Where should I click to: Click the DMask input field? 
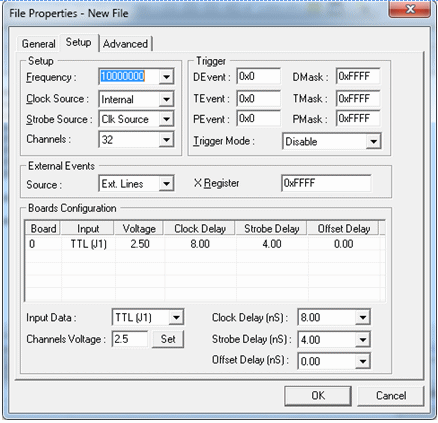358,76
